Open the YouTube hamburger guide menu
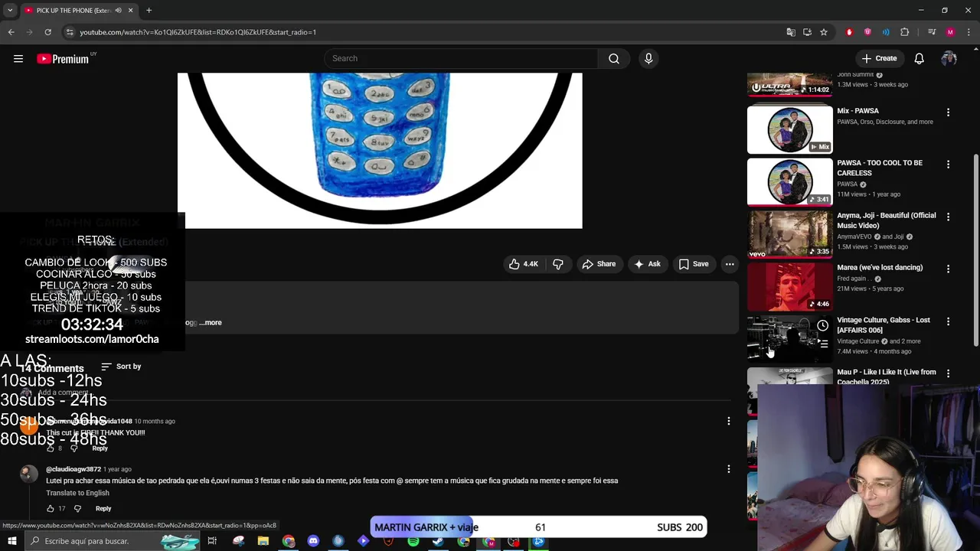The image size is (980, 551). pyautogui.click(x=18, y=59)
